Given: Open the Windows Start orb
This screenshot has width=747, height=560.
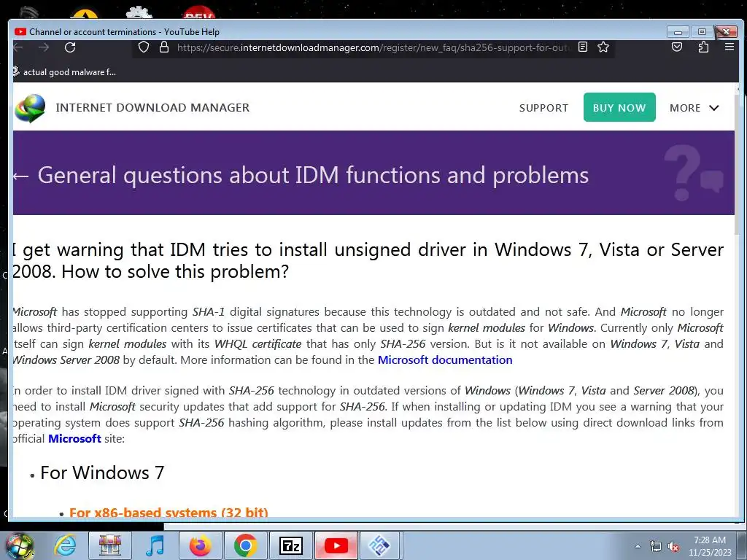Looking at the screenshot, I should point(20,545).
